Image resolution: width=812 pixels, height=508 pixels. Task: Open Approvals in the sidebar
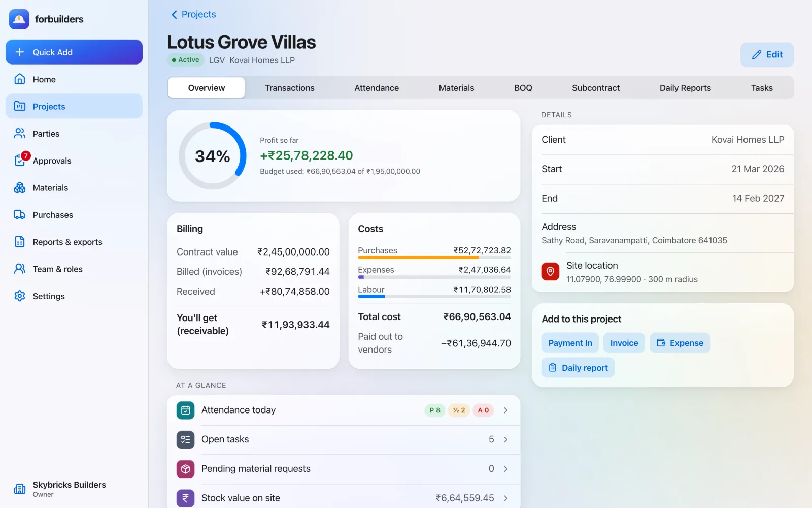(x=74, y=161)
